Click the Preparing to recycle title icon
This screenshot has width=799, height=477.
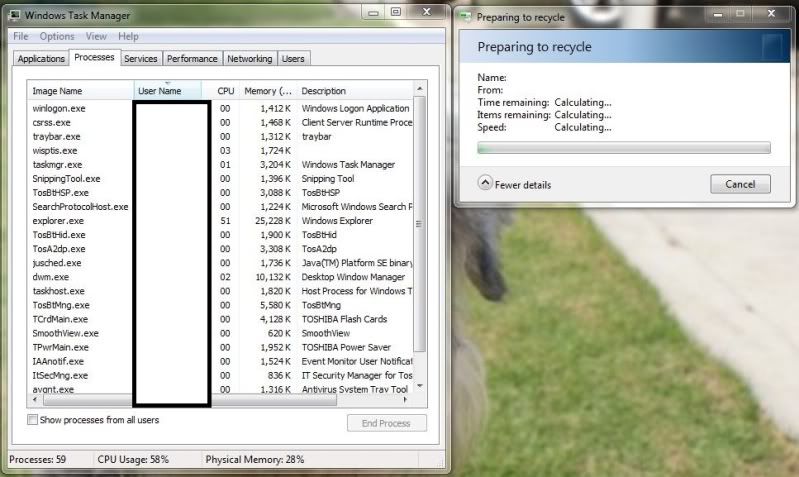coord(465,17)
